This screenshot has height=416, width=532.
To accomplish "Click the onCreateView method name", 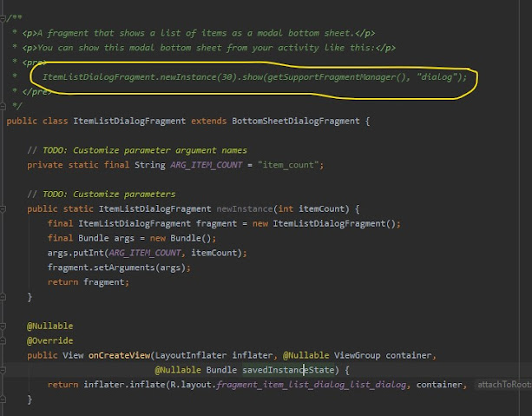I will point(120,355).
